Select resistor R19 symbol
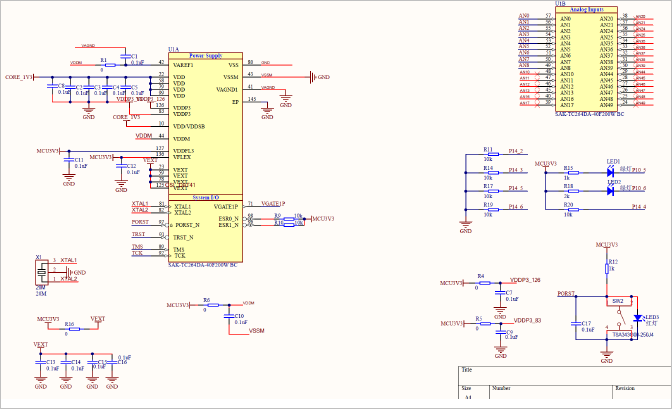 click(493, 210)
